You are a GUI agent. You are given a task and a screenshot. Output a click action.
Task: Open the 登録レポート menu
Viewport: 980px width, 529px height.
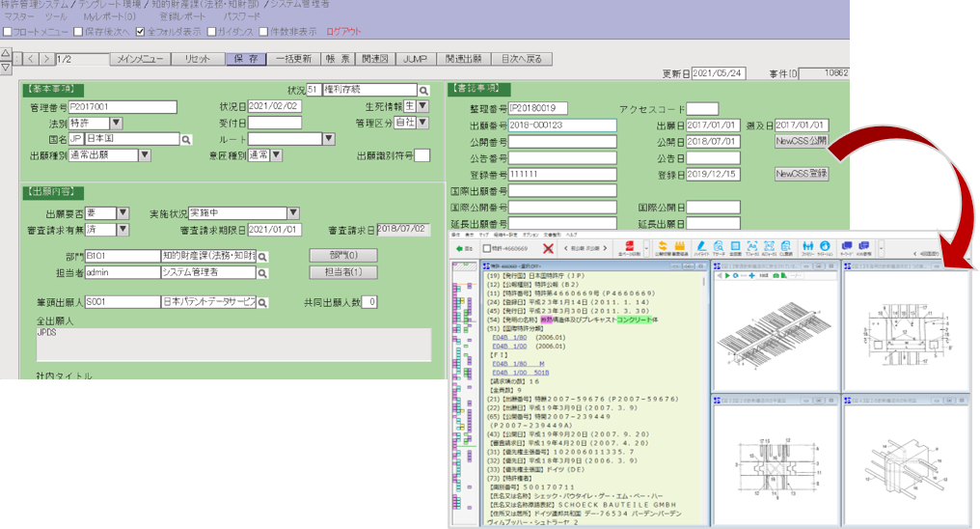[181, 16]
